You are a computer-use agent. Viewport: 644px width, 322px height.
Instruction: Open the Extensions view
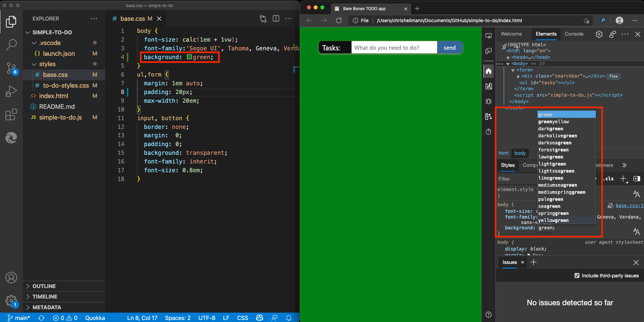[x=11, y=114]
